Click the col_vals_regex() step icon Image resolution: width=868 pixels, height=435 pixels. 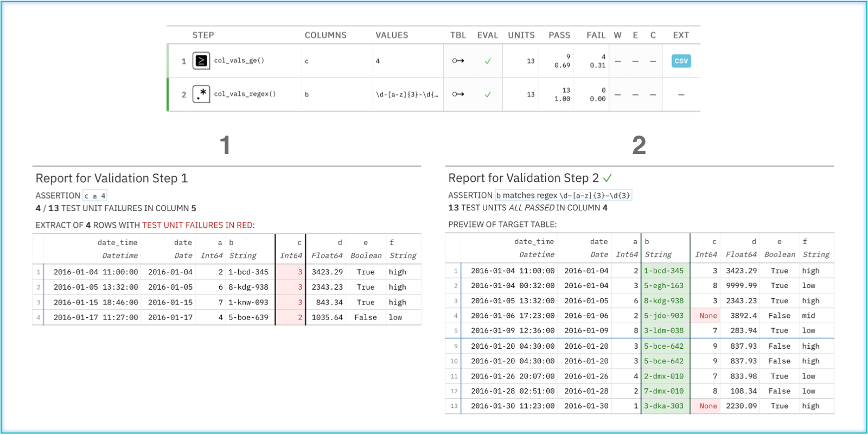[x=201, y=94]
